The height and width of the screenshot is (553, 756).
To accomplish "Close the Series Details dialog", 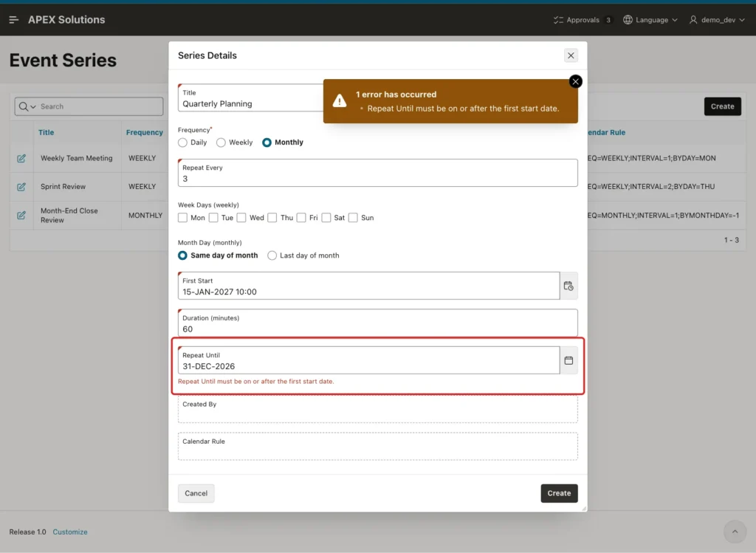I will [x=571, y=55].
